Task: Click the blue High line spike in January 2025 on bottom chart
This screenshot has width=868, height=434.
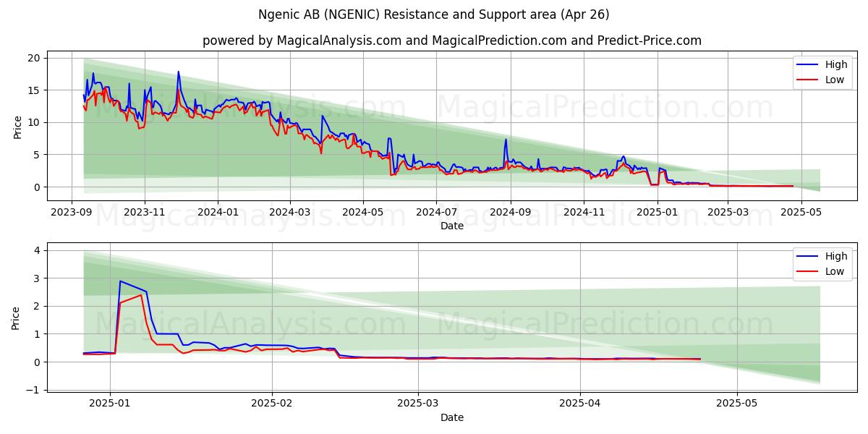Action: tap(120, 281)
